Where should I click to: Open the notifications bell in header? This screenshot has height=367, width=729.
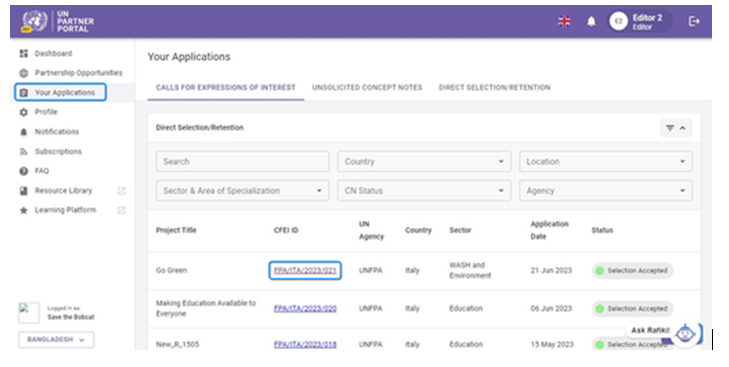tap(591, 21)
